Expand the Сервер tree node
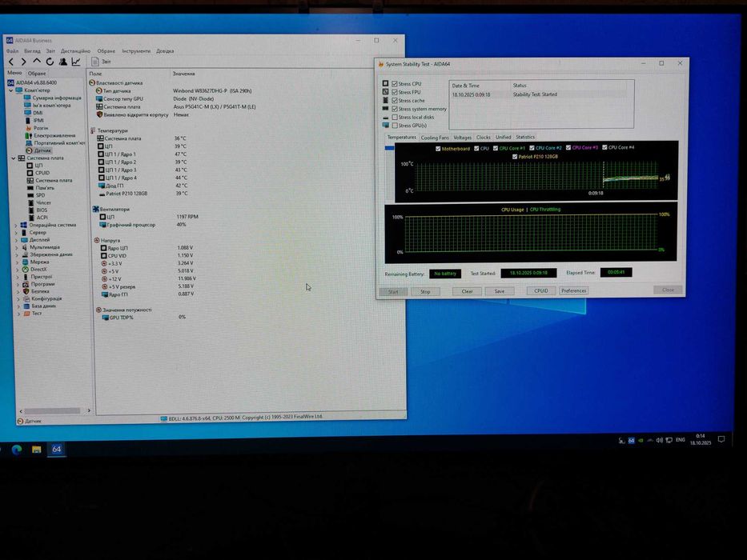 click(16, 233)
